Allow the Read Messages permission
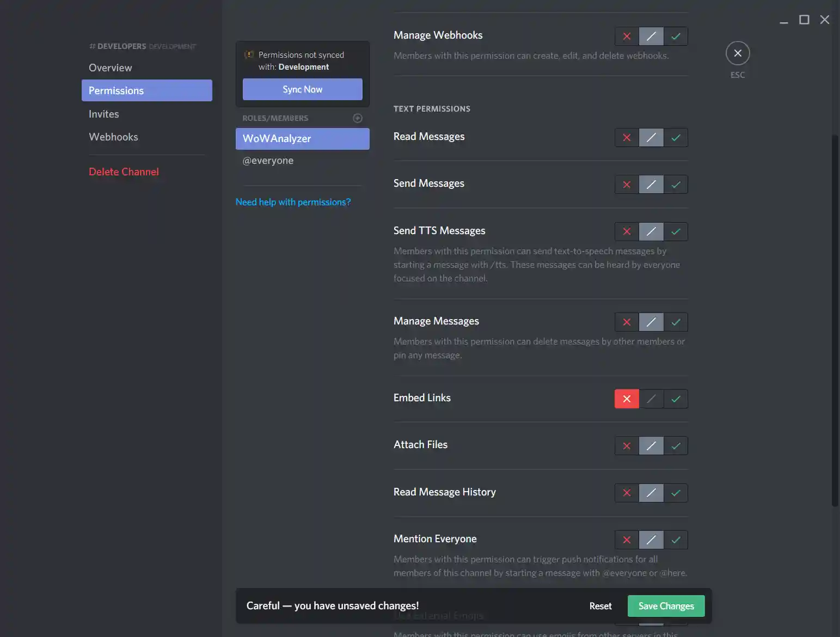 point(676,138)
